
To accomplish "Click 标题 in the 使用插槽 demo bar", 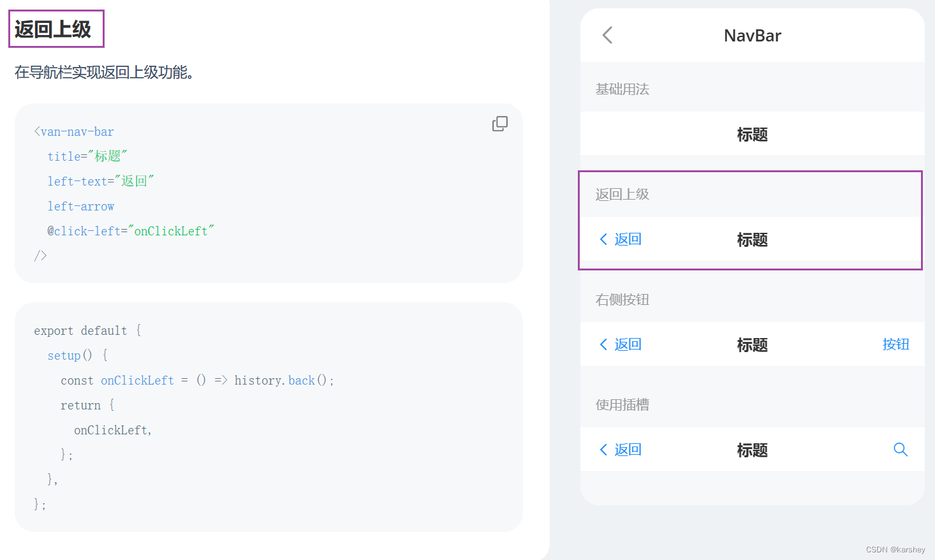I will click(x=753, y=450).
